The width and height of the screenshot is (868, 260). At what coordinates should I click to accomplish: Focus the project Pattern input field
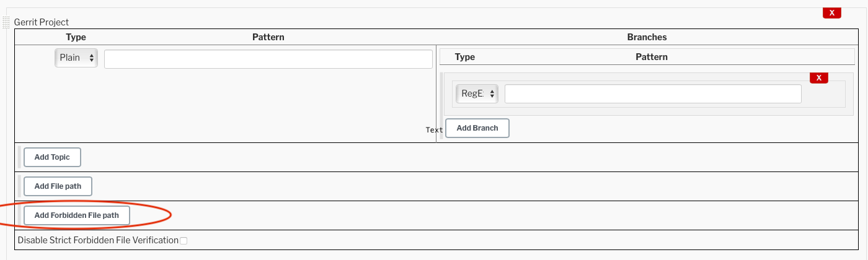point(268,59)
